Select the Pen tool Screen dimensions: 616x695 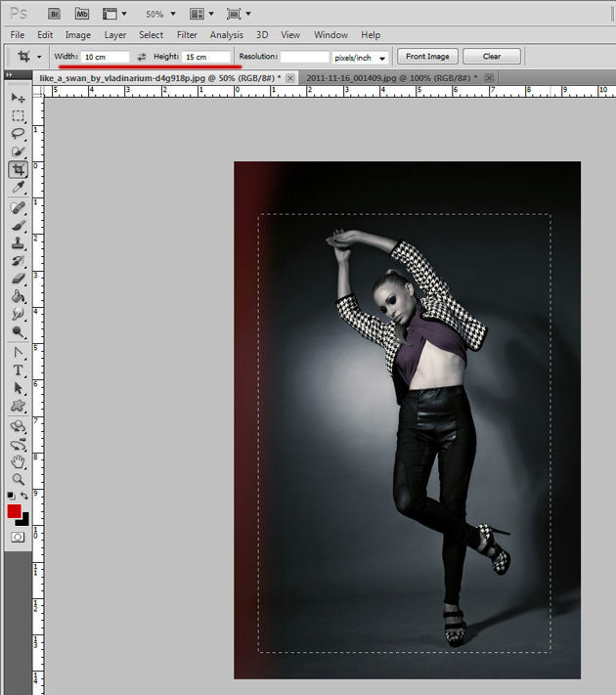pos(18,353)
